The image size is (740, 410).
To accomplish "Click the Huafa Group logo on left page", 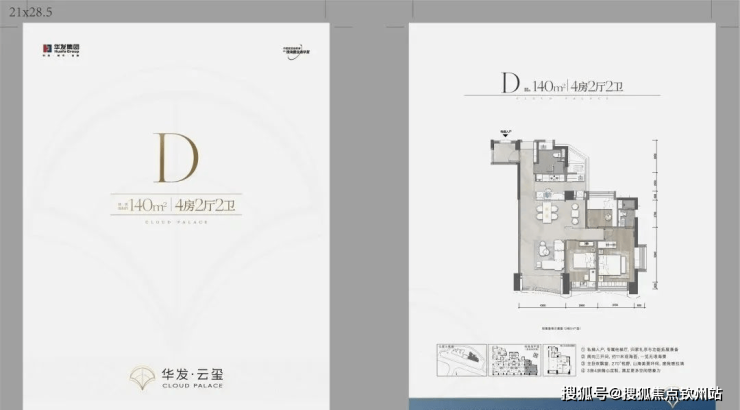I will [x=61, y=50].
